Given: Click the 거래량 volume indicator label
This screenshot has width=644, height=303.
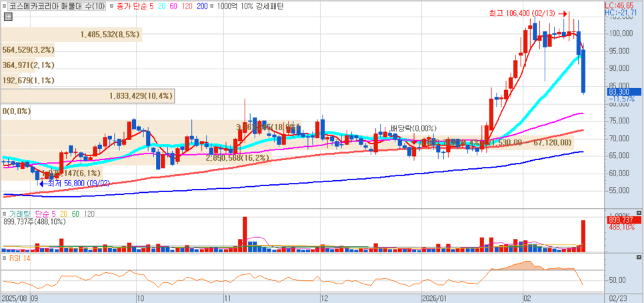Looking at the screenshot, I should 19,214.
